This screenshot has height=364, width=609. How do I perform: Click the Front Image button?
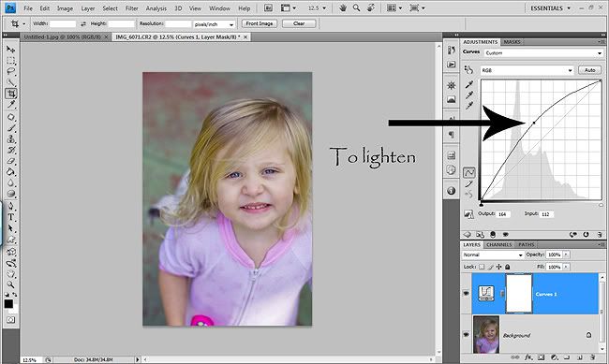[x=260, y=23]
